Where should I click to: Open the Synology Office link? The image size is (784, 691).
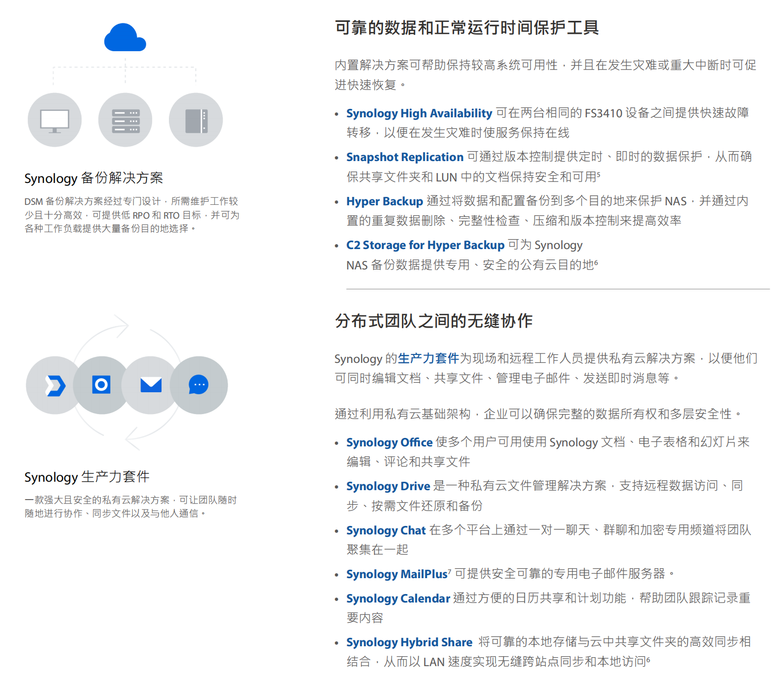point(390,442)
